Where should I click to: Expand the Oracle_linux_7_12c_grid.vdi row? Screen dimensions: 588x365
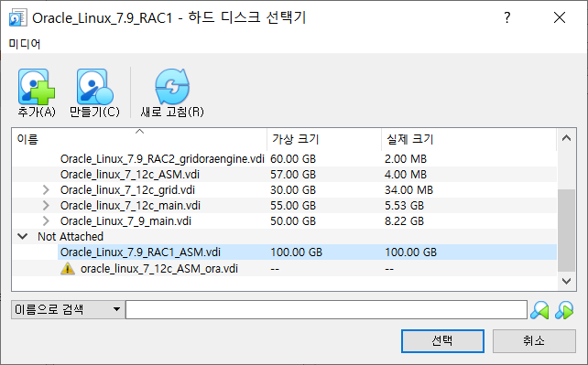pyautogui.click(x=46, y=189)
